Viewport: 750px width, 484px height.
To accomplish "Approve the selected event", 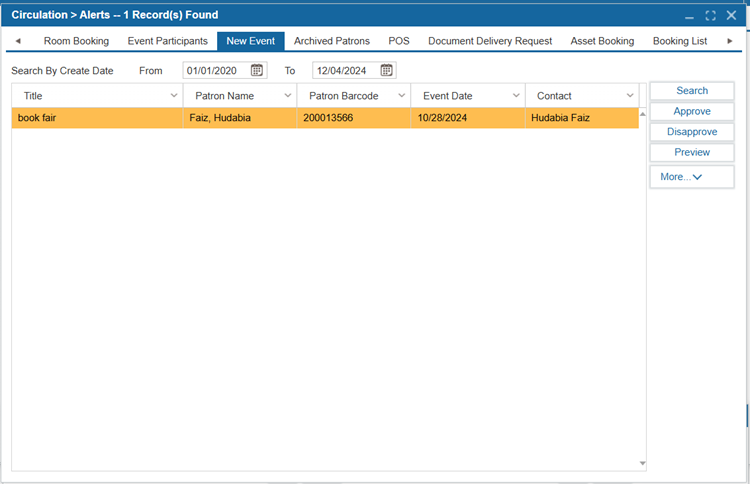I will tap(692, 111).
